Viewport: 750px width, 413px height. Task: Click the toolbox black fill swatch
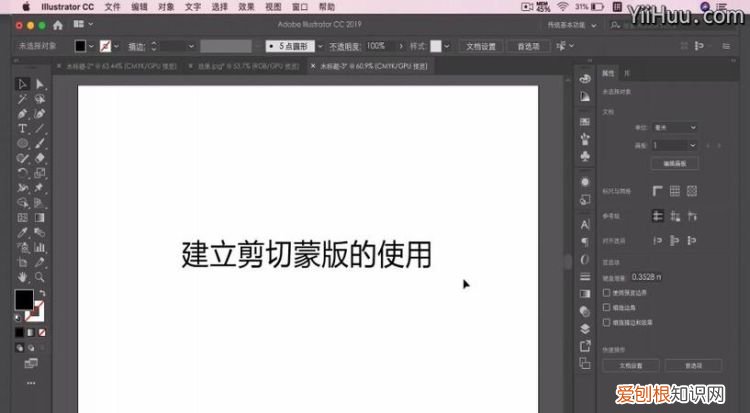[24, 300]
